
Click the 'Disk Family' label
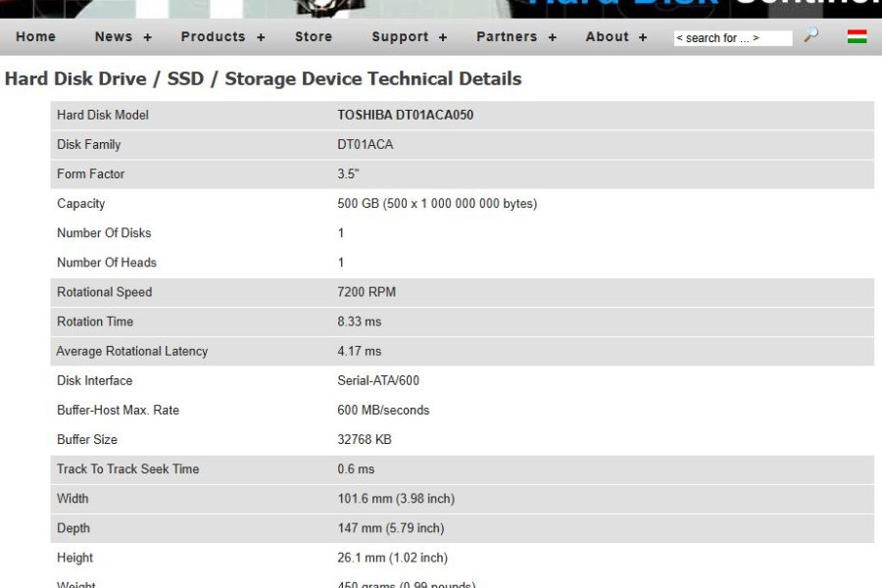pos(89,145)
